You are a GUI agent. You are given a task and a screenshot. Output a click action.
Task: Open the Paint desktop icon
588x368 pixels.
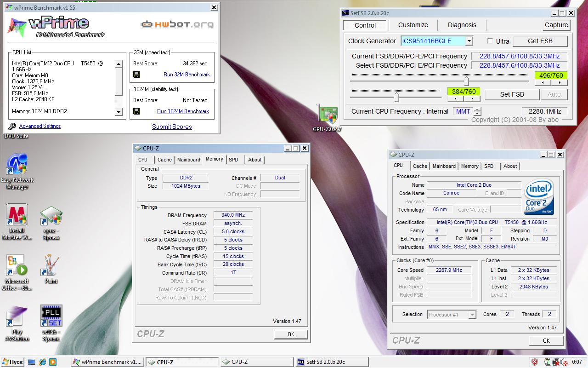[x=51, y=269]
